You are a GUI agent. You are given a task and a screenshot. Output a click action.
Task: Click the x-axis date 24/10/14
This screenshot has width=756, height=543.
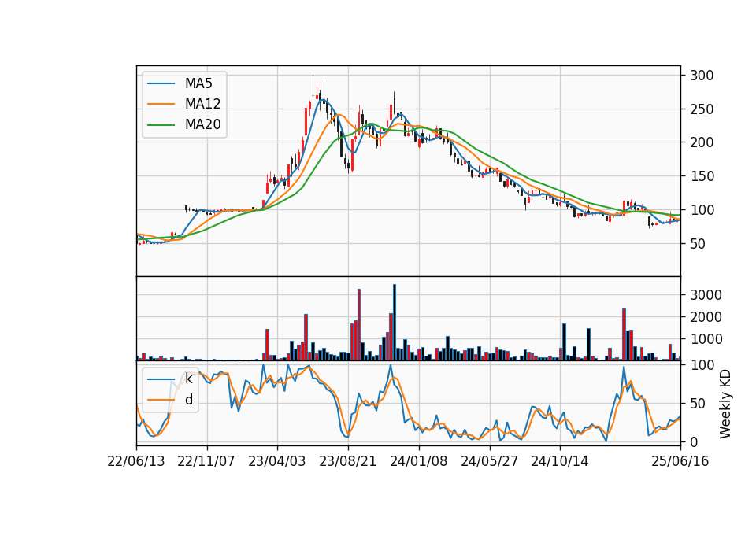[560, 461]
